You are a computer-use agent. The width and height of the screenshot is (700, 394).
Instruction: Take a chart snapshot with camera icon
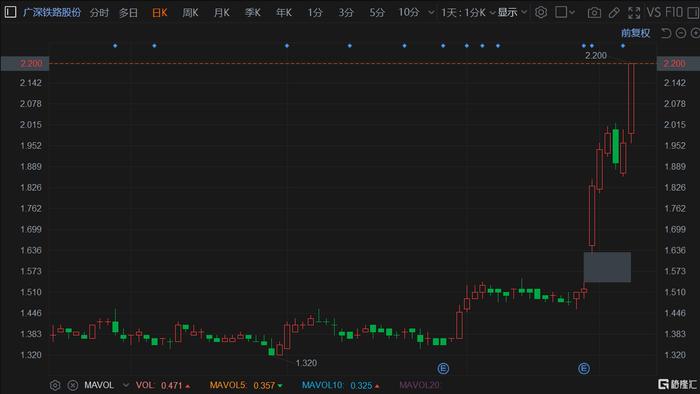pos(594,12)
